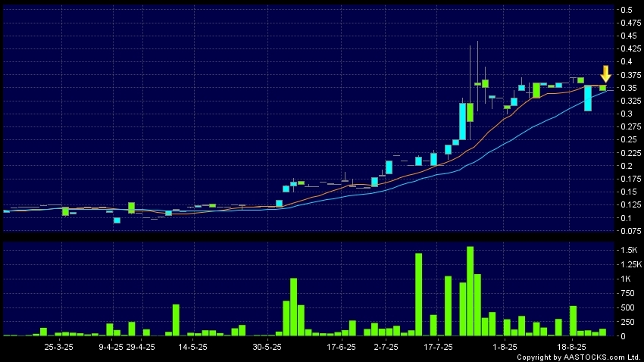
Task: Click the tallest volume bar above 1.5K
Action: point(470,292)
